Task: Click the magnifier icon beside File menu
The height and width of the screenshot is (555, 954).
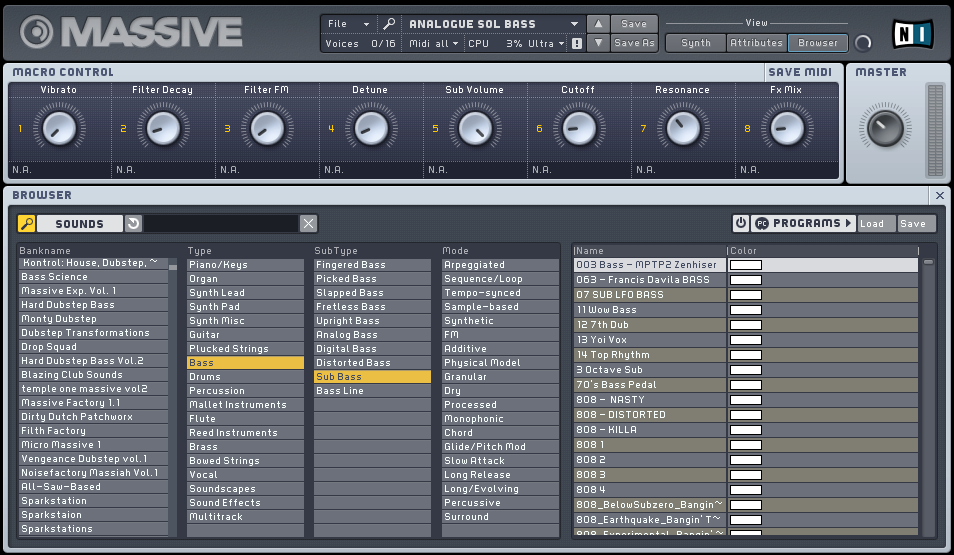Action: click(x=388, y=24)
